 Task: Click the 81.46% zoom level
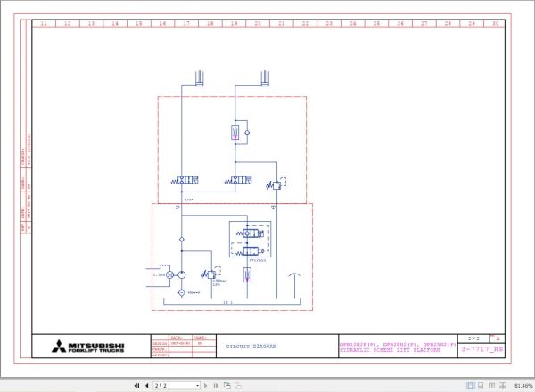click(523, 386)
